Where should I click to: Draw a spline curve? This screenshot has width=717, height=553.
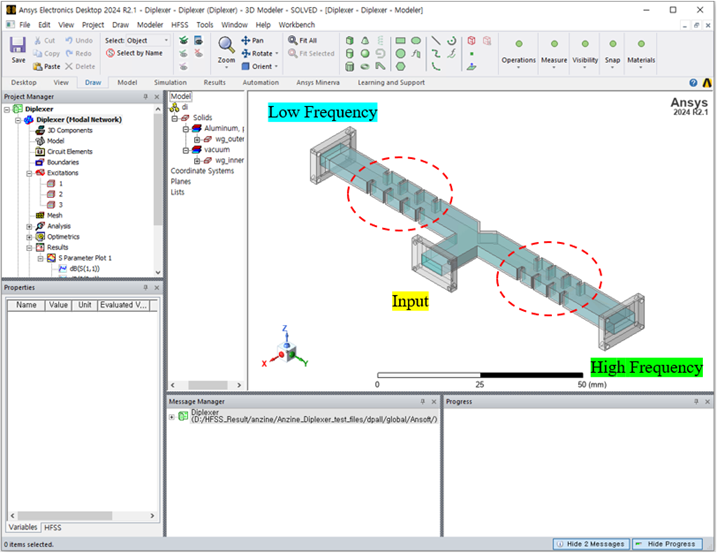(436, 54)
